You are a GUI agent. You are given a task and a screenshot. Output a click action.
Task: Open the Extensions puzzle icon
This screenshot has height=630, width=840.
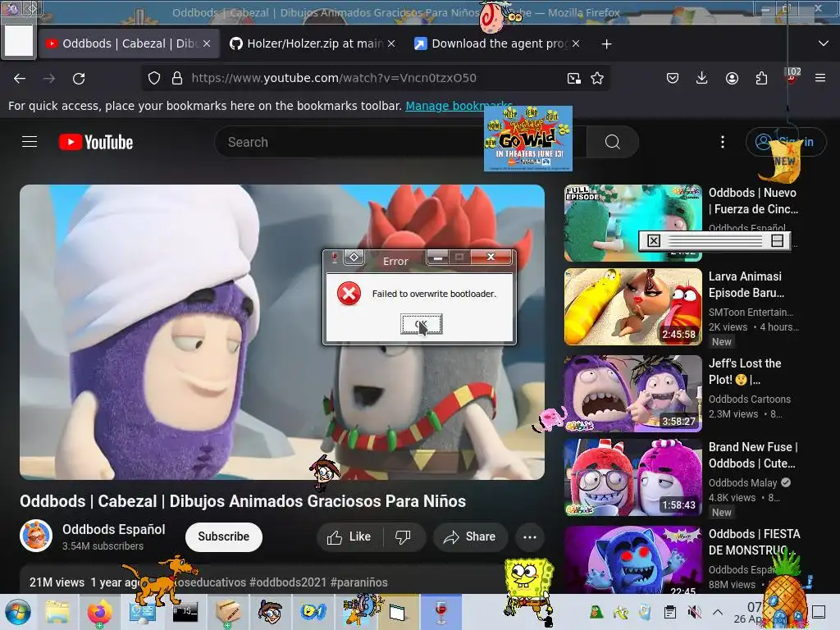[x=761, y=78]
